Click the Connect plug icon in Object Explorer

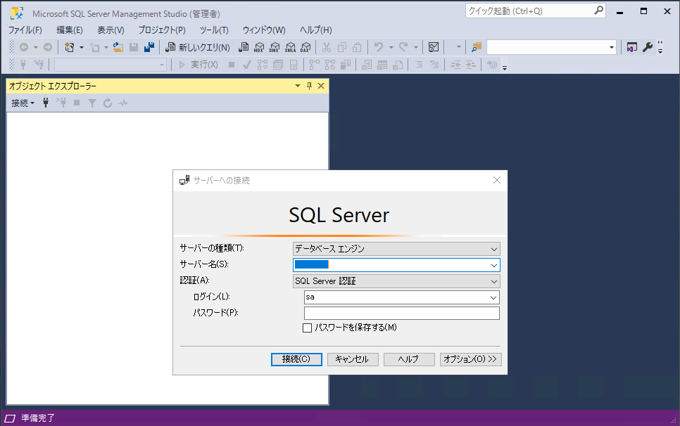[x=46, y=103]
